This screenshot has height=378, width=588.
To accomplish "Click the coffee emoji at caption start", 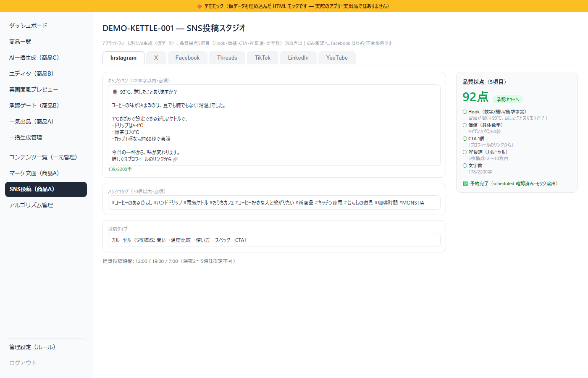I will [x=115, y=92].
